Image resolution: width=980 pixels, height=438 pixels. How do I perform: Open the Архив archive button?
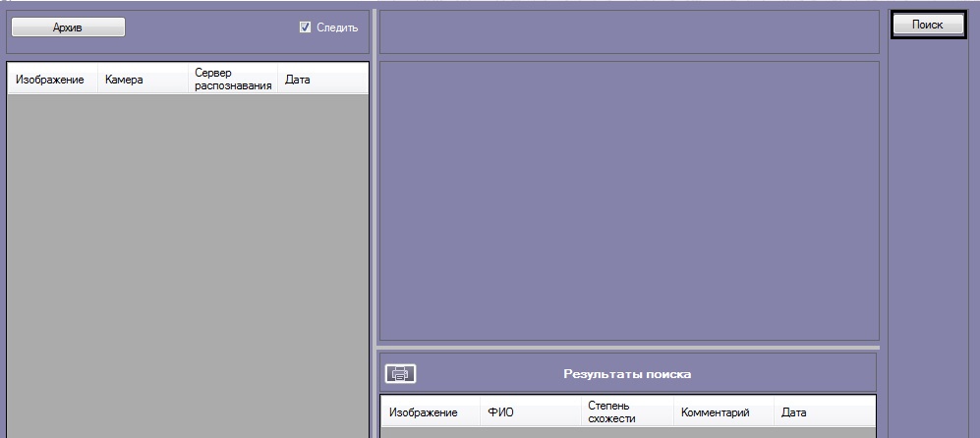(68, 27)
